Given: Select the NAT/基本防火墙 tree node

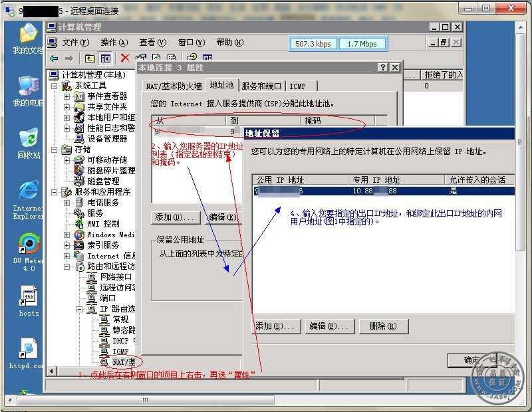Looking at the screenshot, I should tap(123, 362).
